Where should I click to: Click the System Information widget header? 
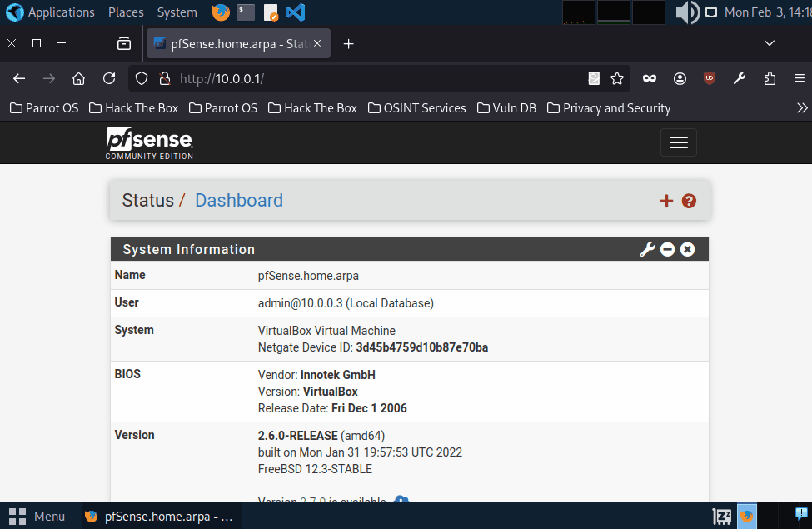[x=410, y=249]
